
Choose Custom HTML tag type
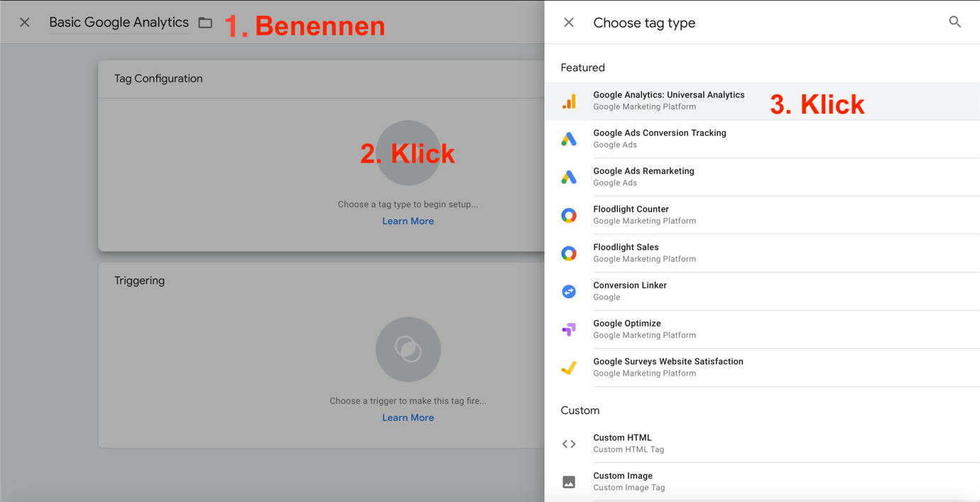coord(762,444)
